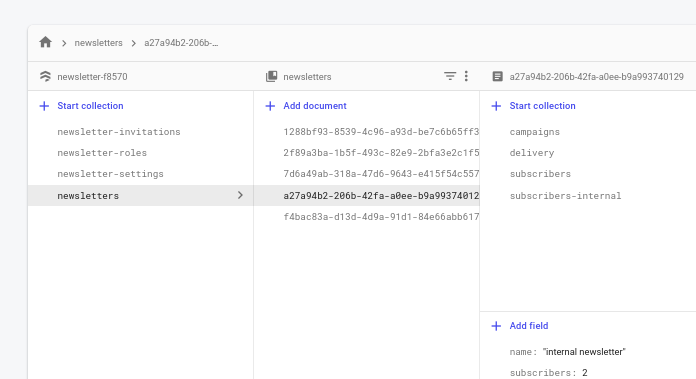Select document a27a94b2-206b-42fa in list

[x=367, y=195]
